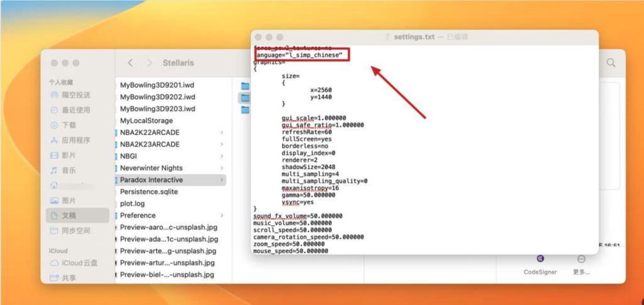Image resolution: width=644 pixels, height=305 pixels.
Task: Open the 更多 (More) actions icon
Action: 581,258
